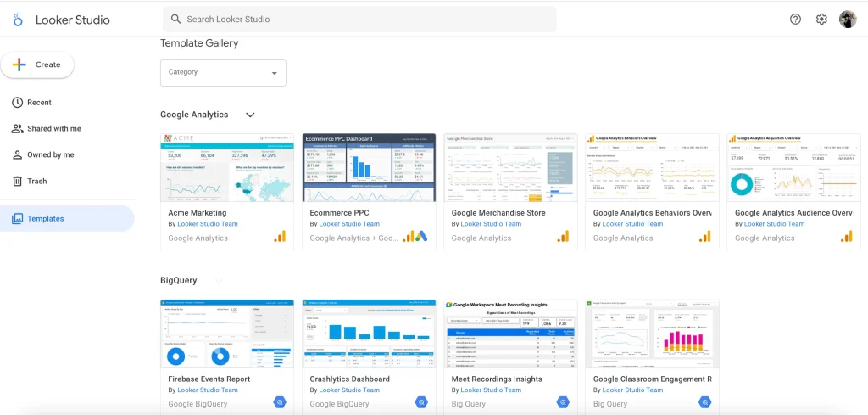This screenshot has width=868, height=415.
Task: Open the Help question mark icon
Action: (x=795, y=20)
